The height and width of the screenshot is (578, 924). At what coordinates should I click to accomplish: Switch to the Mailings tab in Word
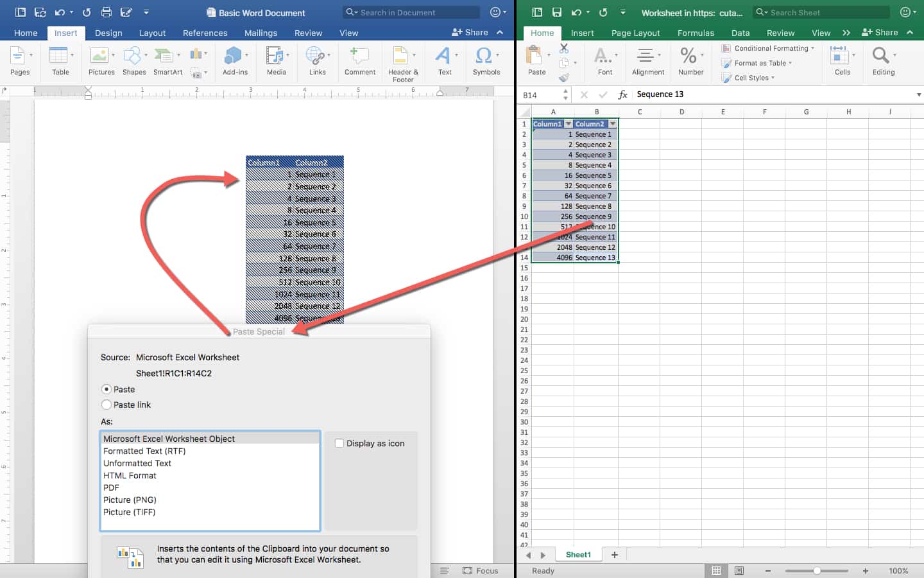[x=261, y=33]
